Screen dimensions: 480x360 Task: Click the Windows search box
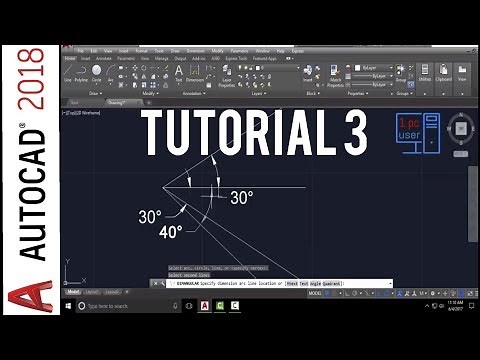point(128,306)
